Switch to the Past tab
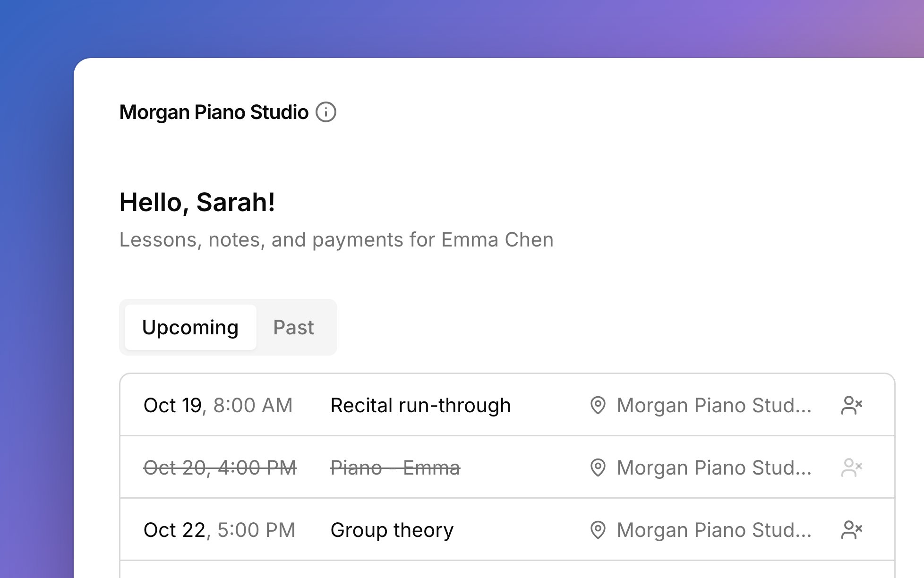Viewport: 924px width, 578px height. coord(293,327)
